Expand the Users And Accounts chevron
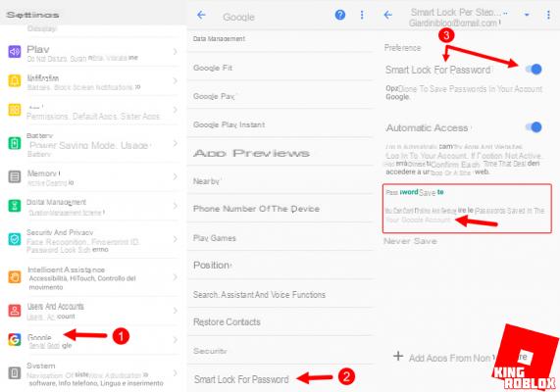Viewport: 560px width, 392px height. [176, 311]
